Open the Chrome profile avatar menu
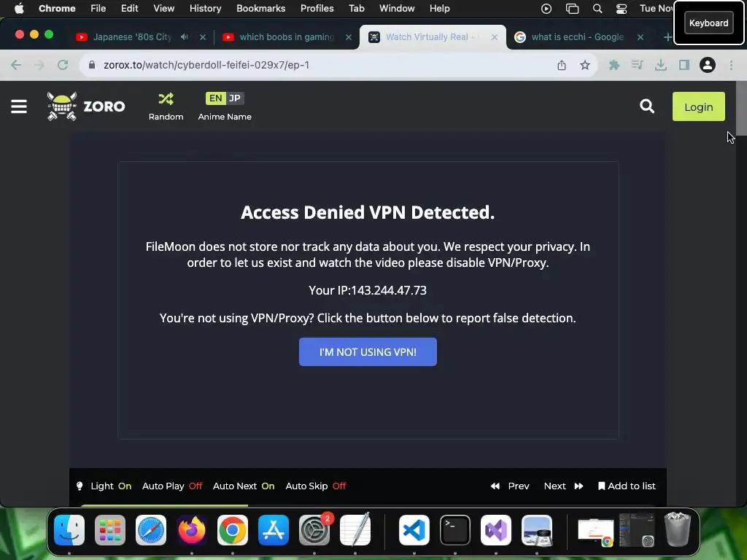Image resolution: width=747 pixels, height=560 pixels. 708,65
